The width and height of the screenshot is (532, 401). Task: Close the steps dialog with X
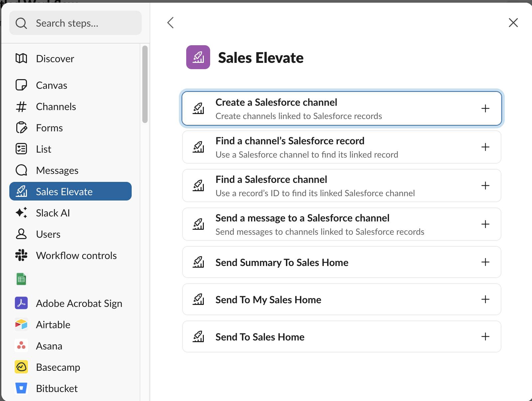[513, 23]
